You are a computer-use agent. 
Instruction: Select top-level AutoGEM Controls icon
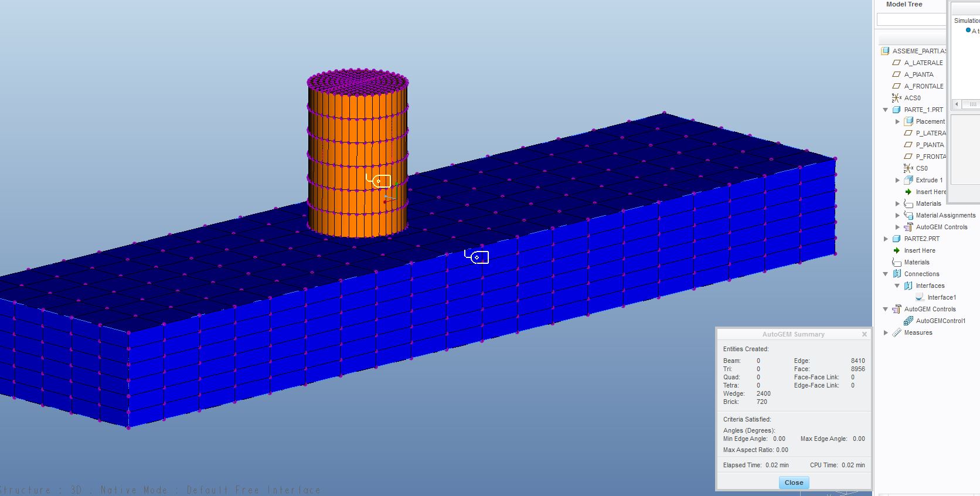(x=897, y=309)
